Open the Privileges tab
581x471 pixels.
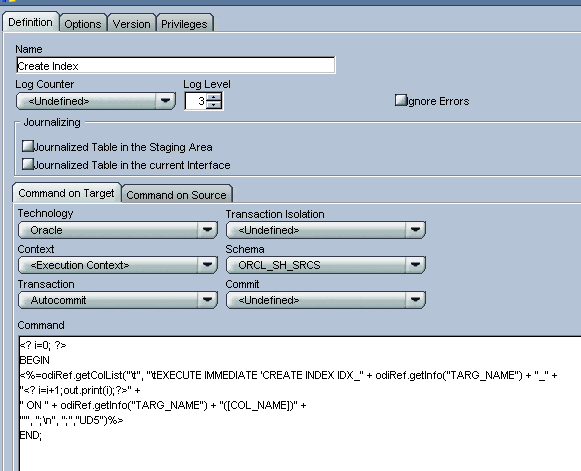pos(184,24)
